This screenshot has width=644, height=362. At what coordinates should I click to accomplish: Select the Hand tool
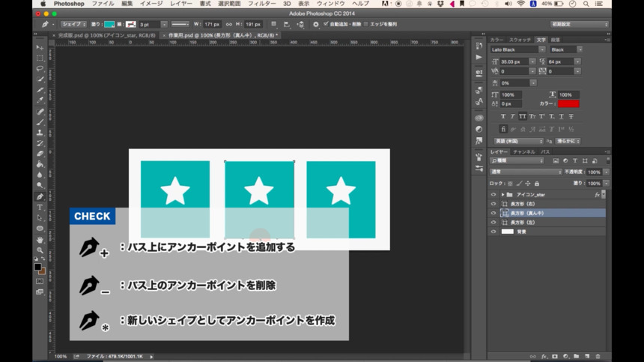point(40,240)
